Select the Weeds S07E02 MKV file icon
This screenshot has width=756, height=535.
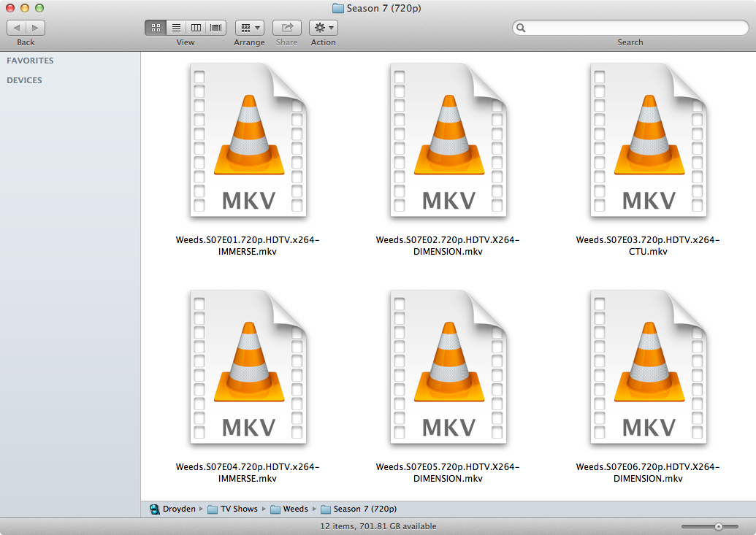coord(448,140)
